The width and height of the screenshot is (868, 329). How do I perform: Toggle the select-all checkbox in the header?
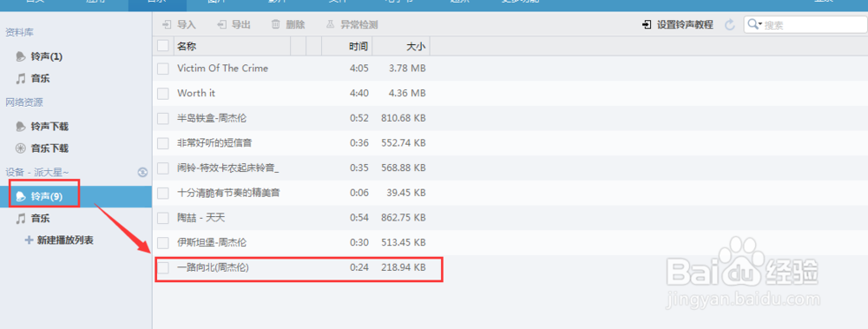point(163,46)
